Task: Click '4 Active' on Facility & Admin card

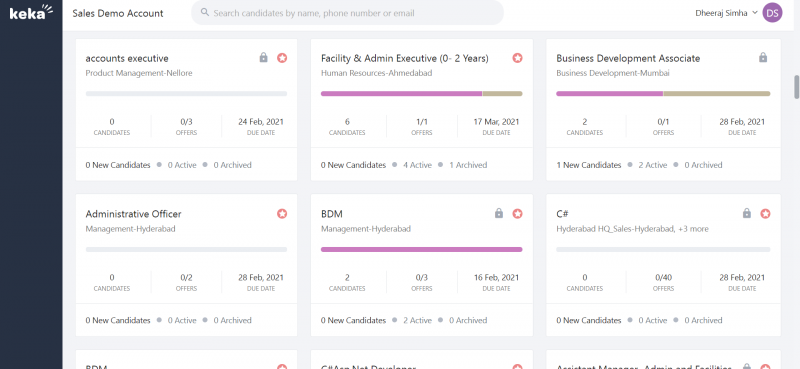Action: click(417, 165)
